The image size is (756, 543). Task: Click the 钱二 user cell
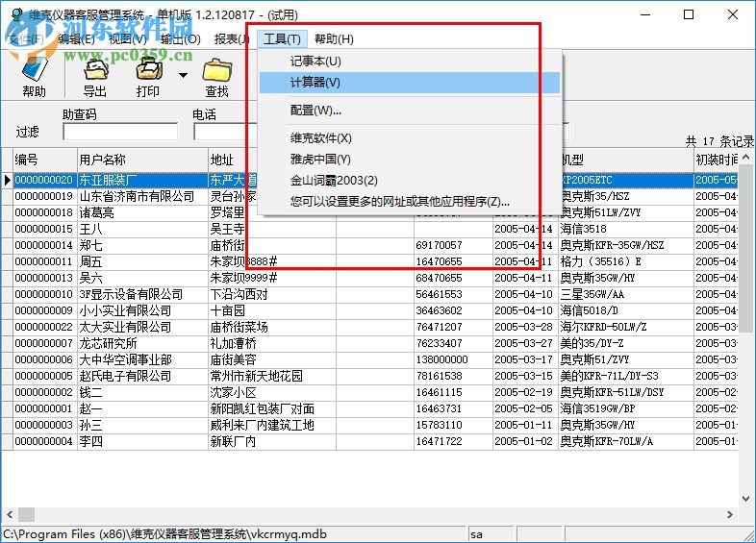pyautogui.click(x=142, y=393)
